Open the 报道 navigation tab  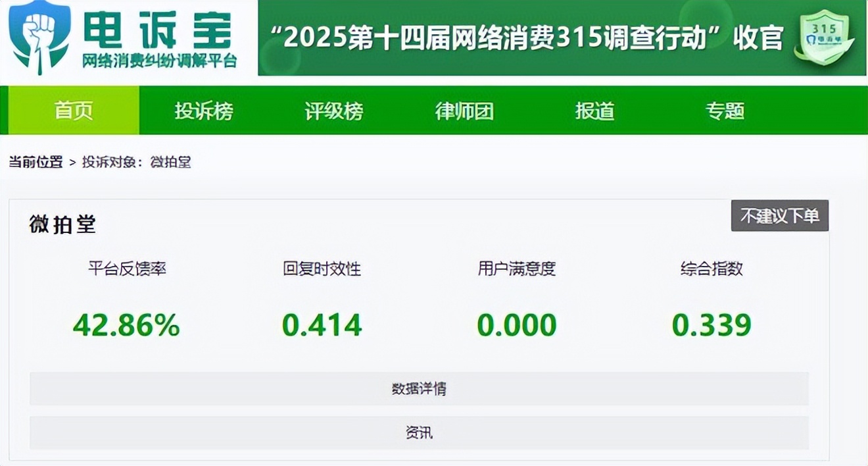(x=594, y=111)
